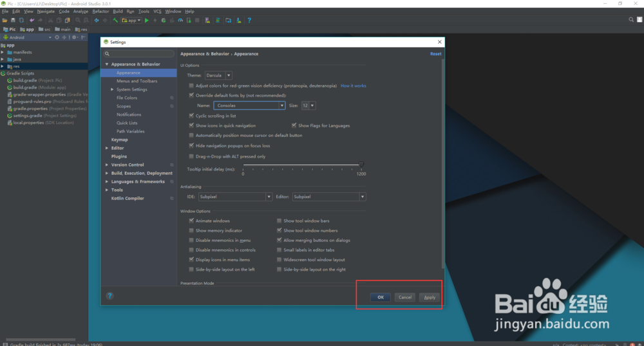Viewport: 644px width, 346px height.
Task: Click the Redo arrow toolbar icon
Action: click(40, 20)
